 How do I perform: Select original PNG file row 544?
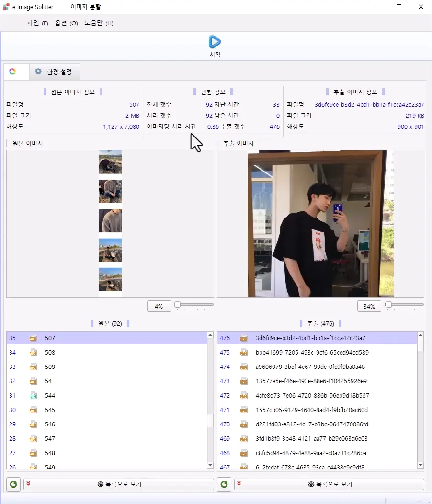(107, 395)
